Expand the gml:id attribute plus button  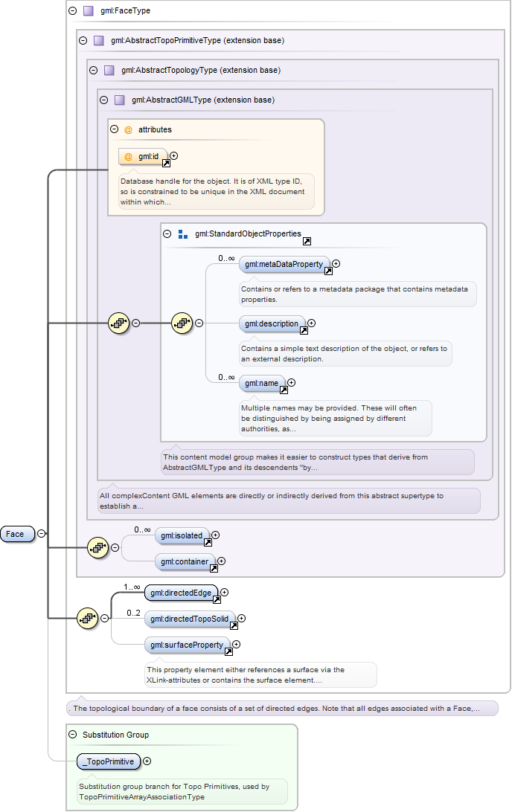point(173,156)
